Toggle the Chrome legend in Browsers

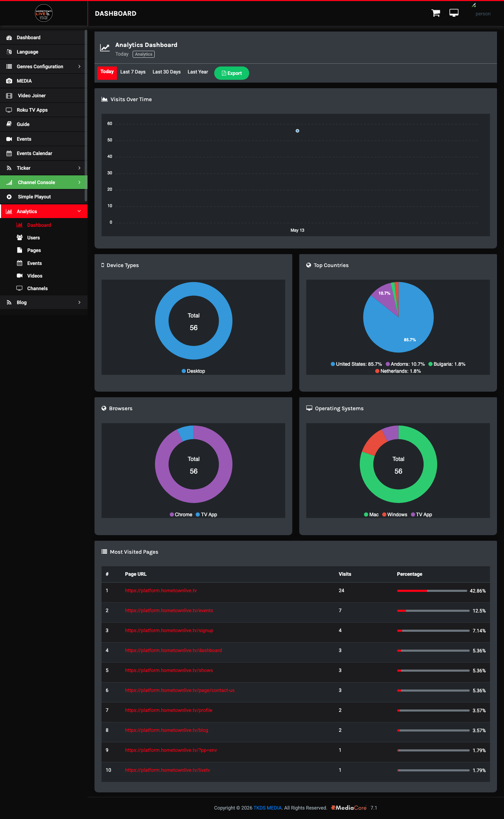tap(181, 514)
